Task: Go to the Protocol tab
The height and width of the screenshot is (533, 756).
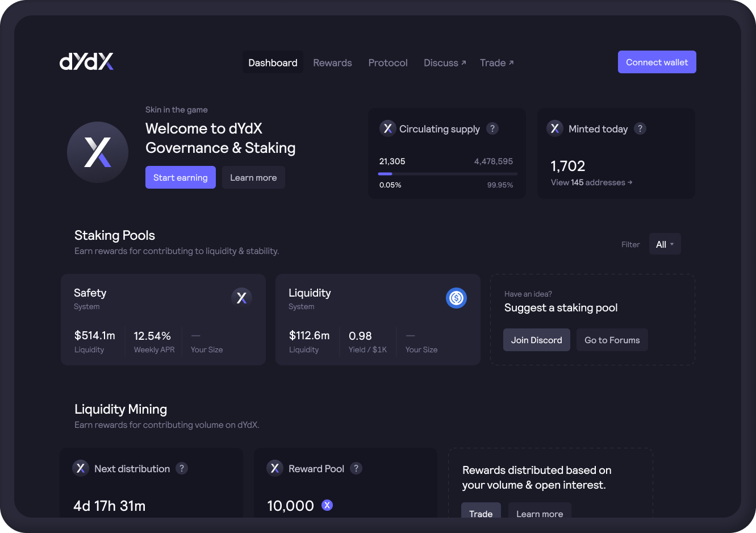Action: coord(388,63)
